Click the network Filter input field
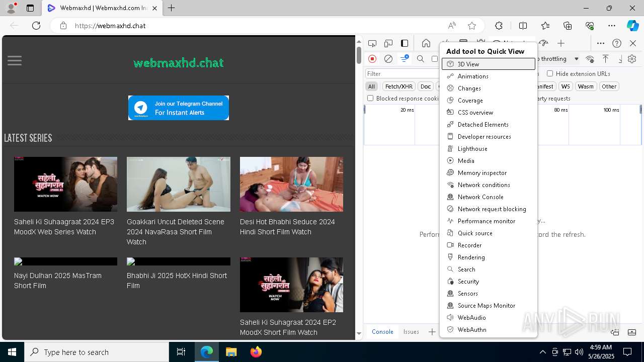This screenshot has height=362, width=644. 403,74
